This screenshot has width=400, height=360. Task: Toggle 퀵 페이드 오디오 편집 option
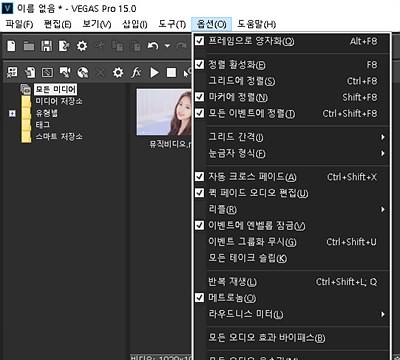pos(199,193)
